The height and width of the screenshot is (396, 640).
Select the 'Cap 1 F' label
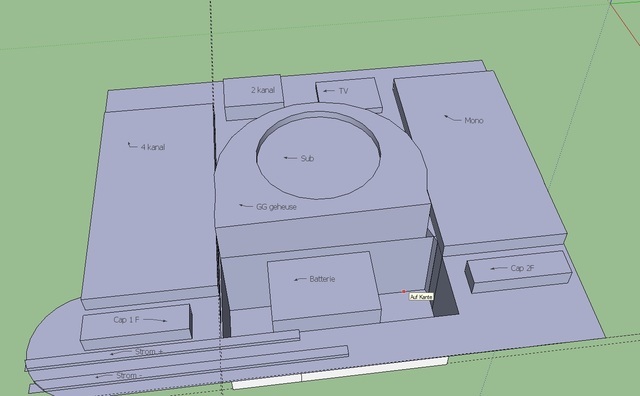127,320
